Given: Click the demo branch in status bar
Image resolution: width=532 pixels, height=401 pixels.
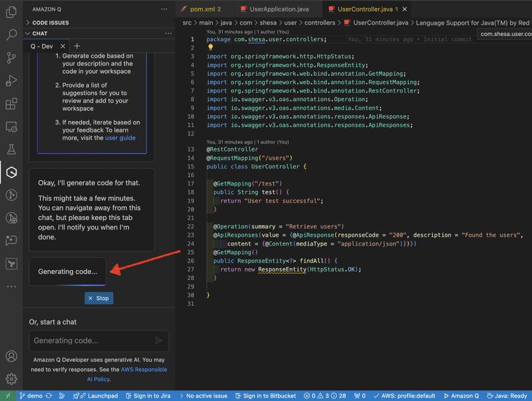Looking at the screenshot, I should (30, 396).
